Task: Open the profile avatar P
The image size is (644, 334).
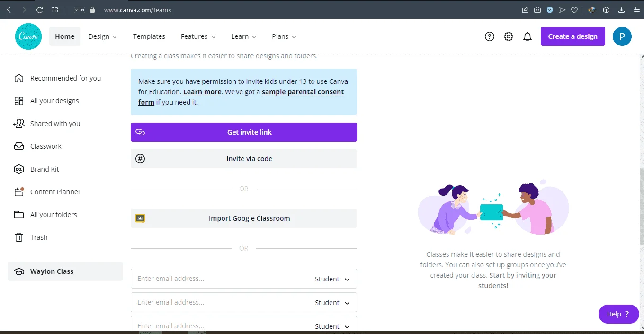Action: [622, 36]
